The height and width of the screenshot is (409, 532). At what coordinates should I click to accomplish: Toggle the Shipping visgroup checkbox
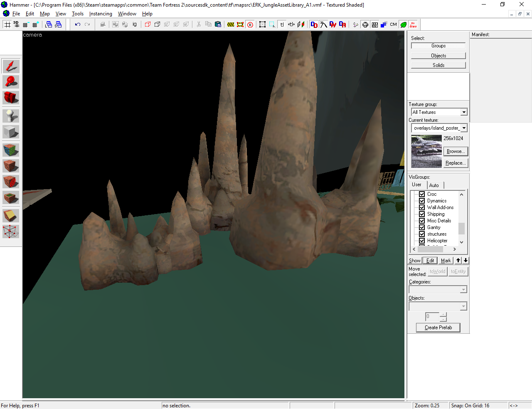[422, 214]
